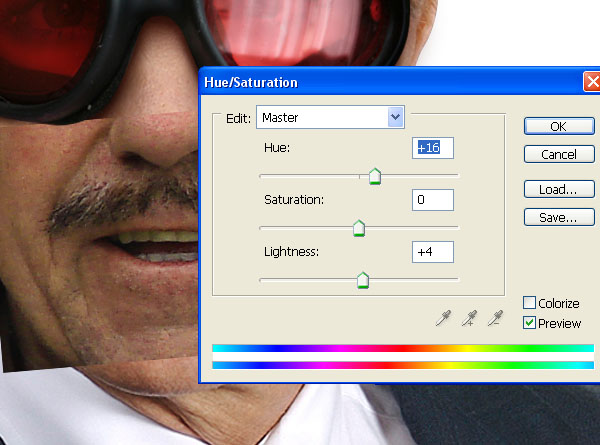Click inside the Saturation value field
Viewport: 600px width, 445px height.
tap(433, 200)
